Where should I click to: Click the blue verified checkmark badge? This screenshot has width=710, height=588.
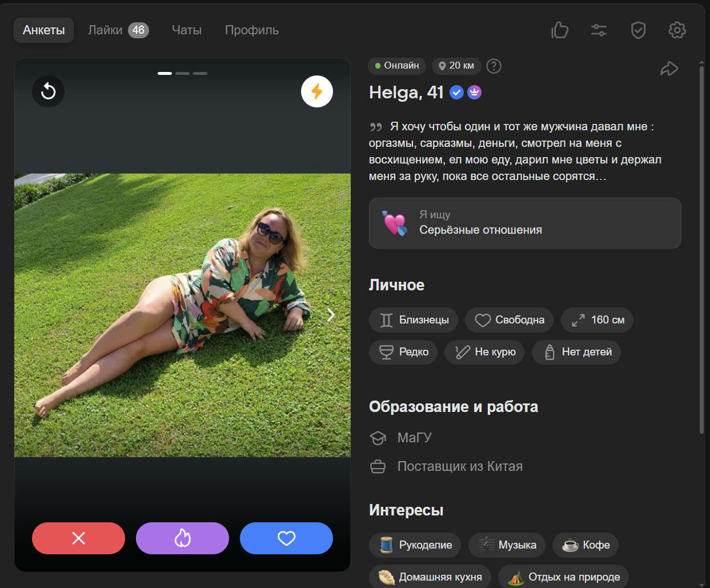coord(456,92)
